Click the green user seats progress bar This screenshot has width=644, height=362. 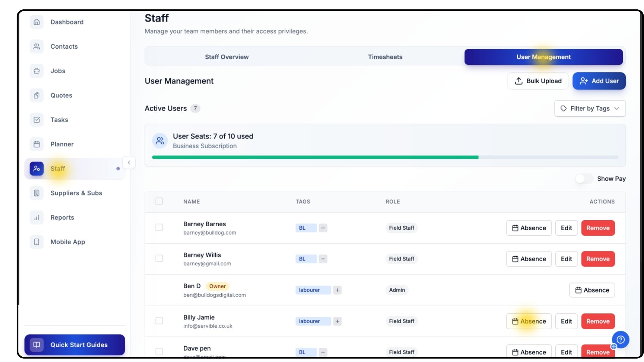click(x=315, y=157)
